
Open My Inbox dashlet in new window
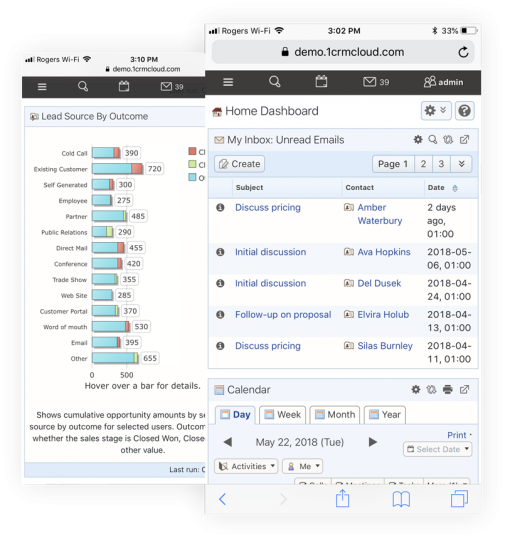(465, 140)
